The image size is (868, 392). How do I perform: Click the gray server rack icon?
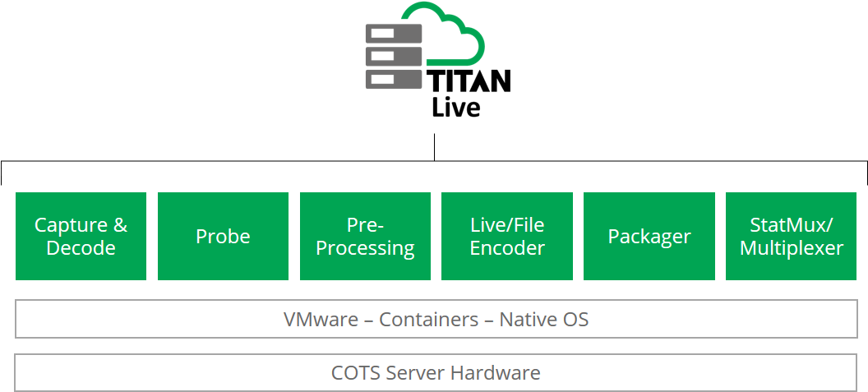point(394,57)
